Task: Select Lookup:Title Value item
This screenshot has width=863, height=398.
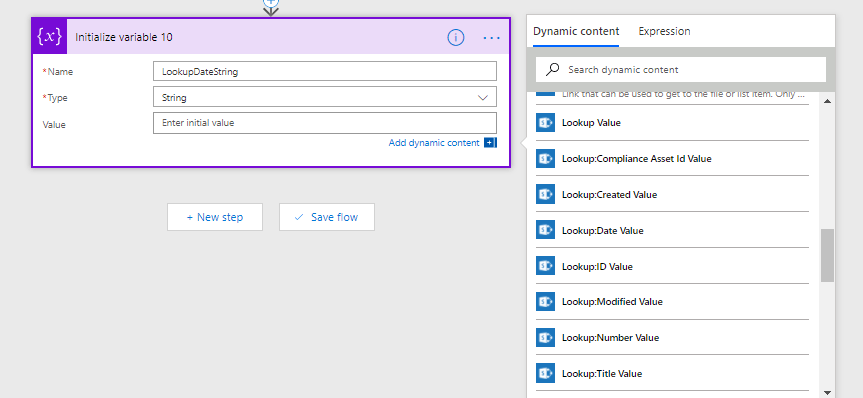Action: click(x=672, y=373)
